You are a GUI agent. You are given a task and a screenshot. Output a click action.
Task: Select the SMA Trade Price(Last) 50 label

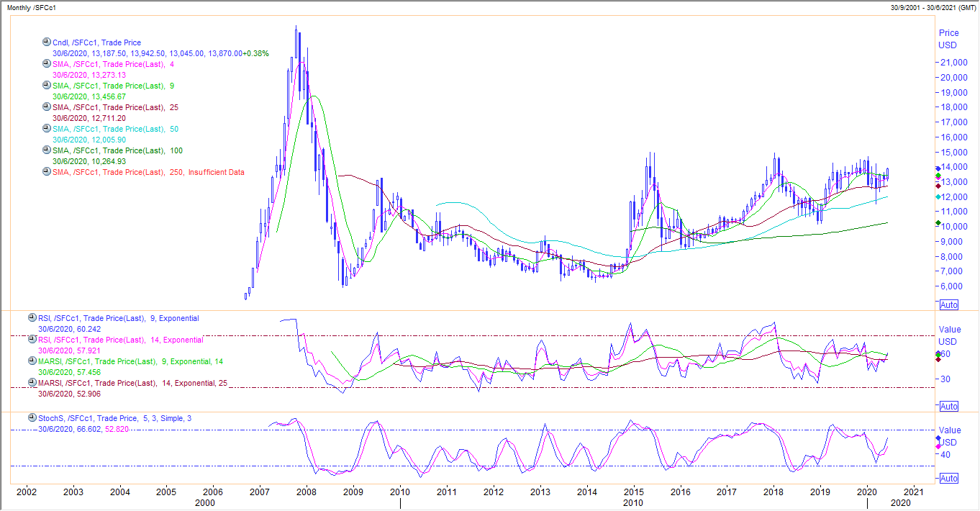[115, 130]
